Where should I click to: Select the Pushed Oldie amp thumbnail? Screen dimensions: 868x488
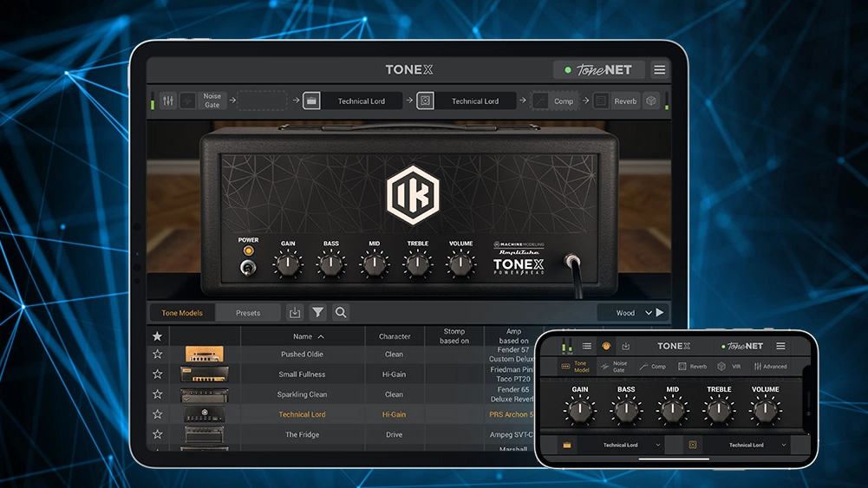(205, 355)
